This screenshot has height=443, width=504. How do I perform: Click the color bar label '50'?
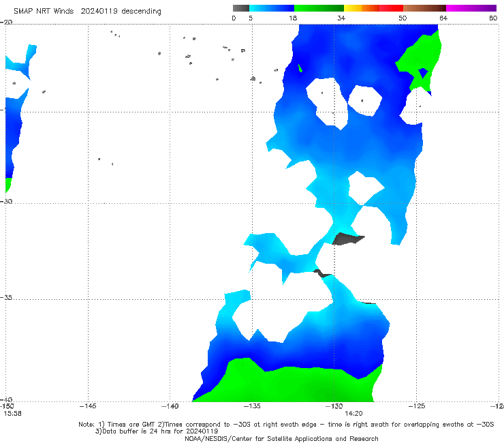[403, 18]
